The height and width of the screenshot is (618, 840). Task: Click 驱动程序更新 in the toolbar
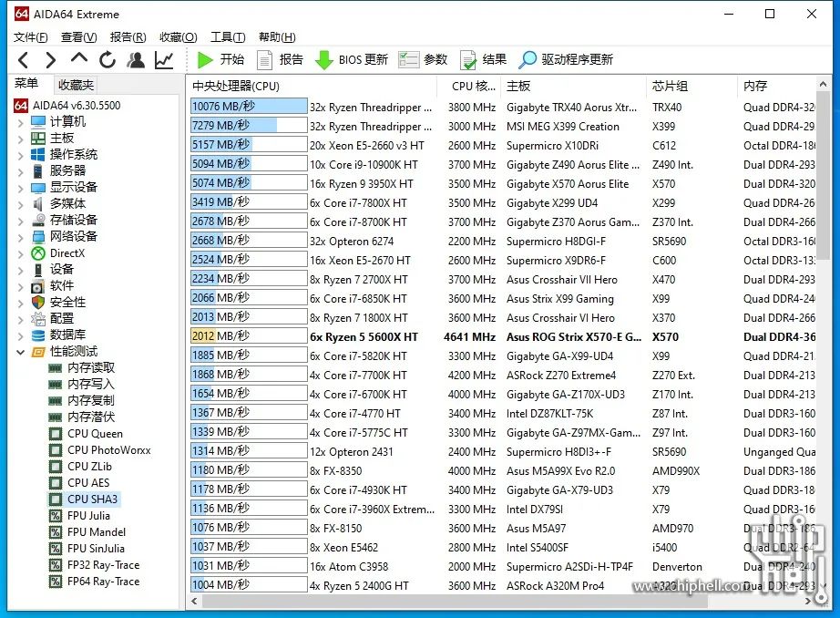coord(566,59)
